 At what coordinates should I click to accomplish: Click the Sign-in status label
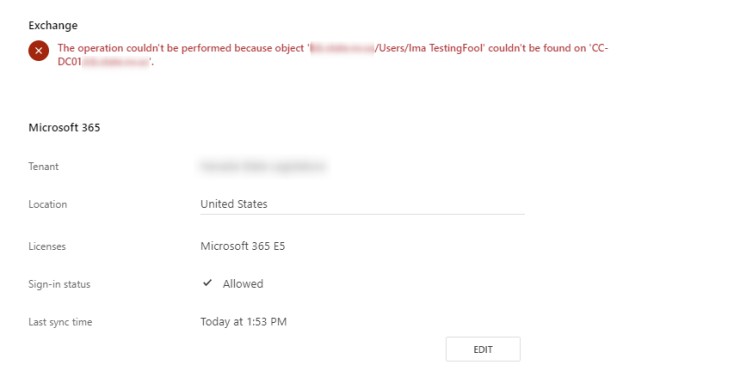59,284
